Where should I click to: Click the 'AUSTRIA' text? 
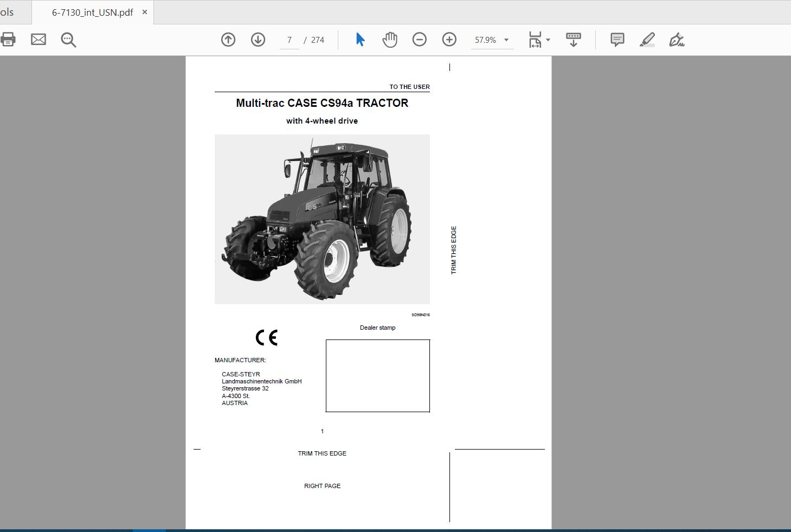click(235, 403)
